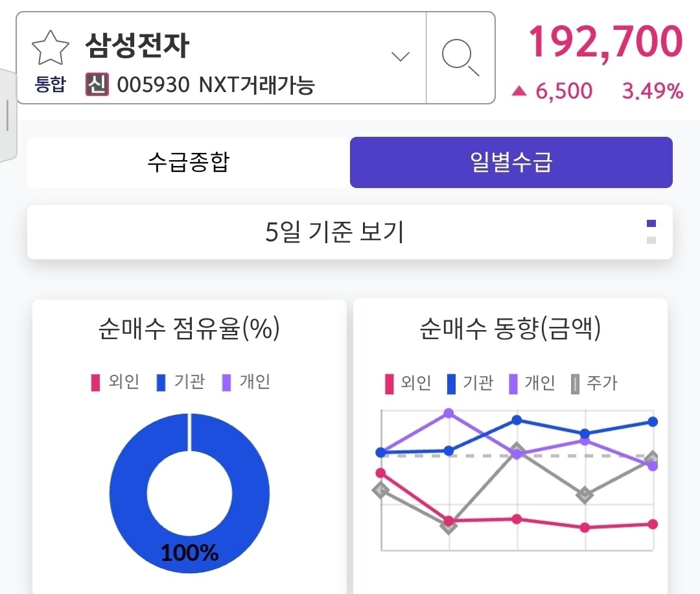Screen dimensions: 700x594
Task: Click the 신 credit badge icon
Action: click(x=97, y=85)
